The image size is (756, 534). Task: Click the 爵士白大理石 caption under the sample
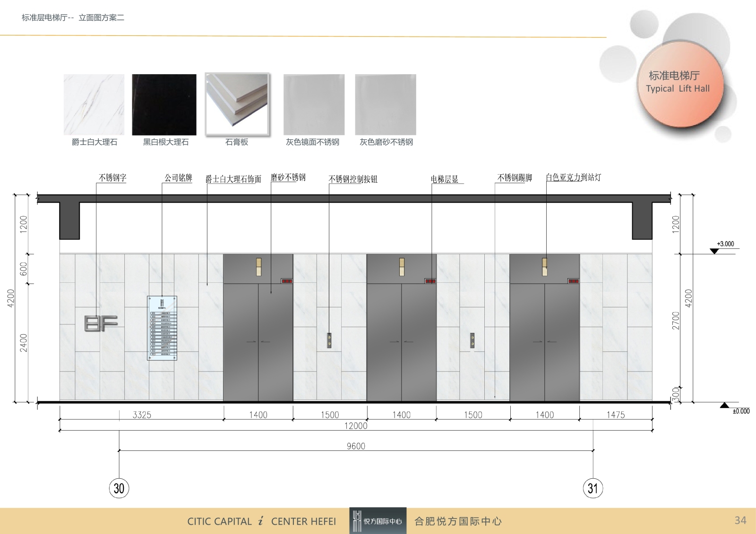pos(94,142)
